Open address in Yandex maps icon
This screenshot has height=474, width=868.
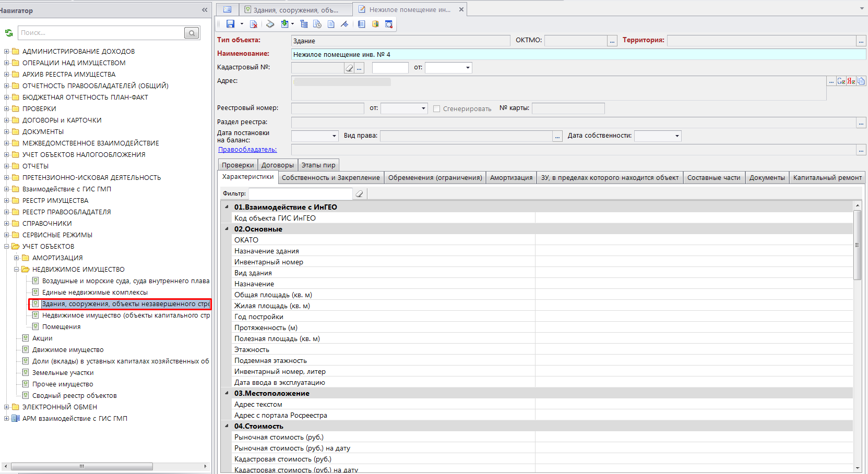[851, 81]
